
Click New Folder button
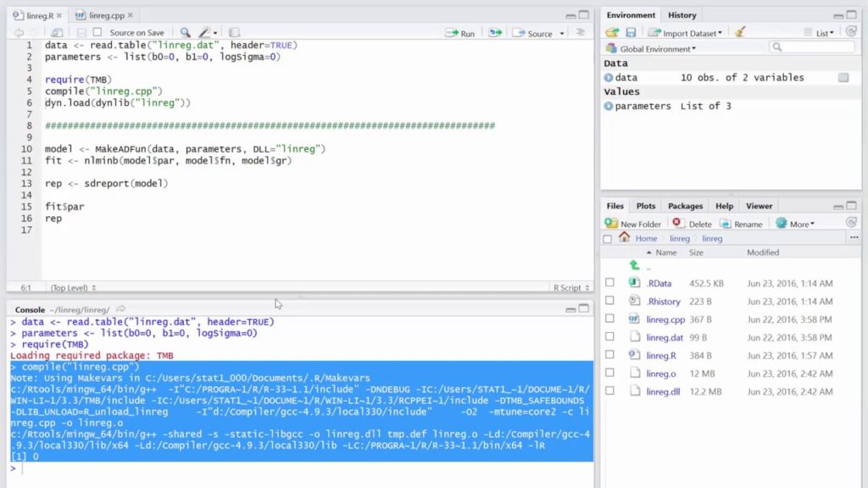pos(633,224)
